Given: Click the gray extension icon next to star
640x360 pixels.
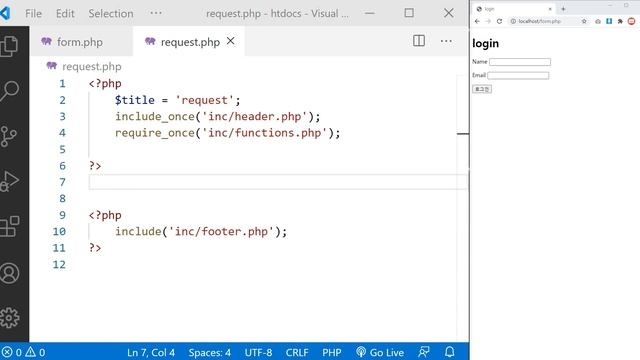Looking at the screenshot, I should click(x=598, y=21).
